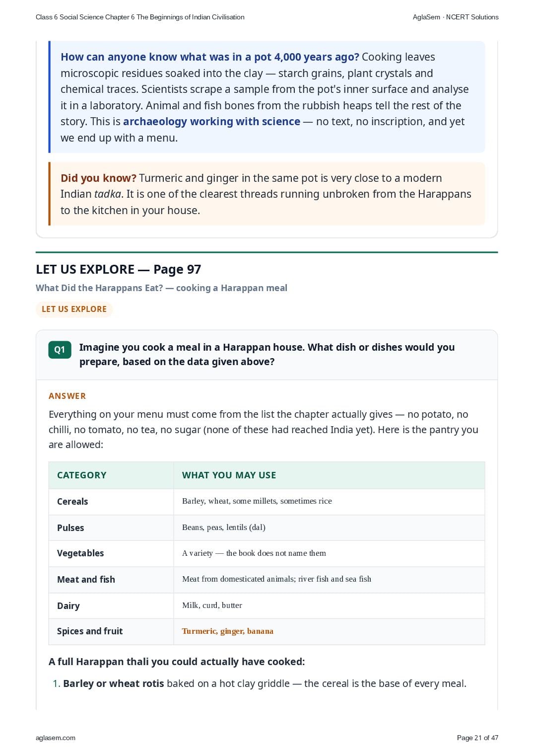Click the CATEGORY column header
The height and width of the screenshot is (756, 534).
click(x=82, y=475)
